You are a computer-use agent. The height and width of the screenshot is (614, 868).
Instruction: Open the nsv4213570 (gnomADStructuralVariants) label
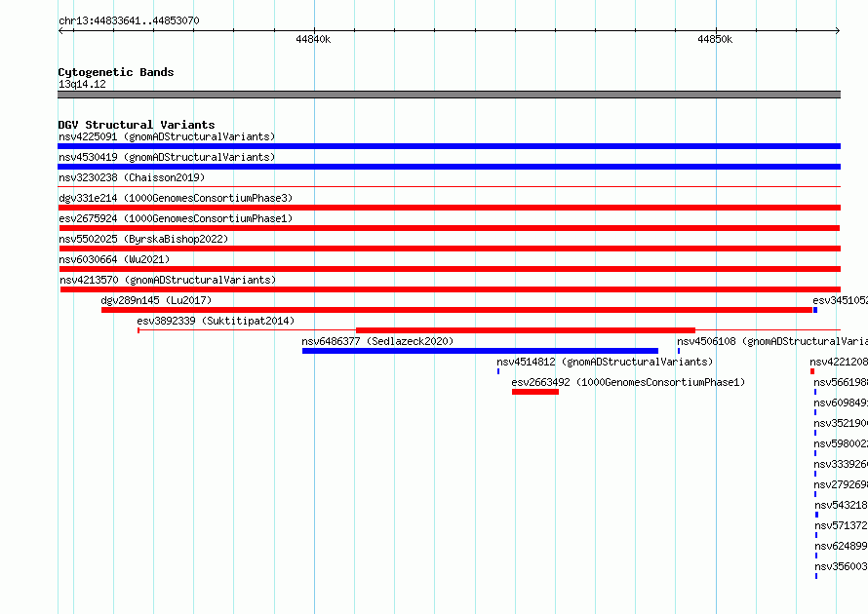coord(168,280)
